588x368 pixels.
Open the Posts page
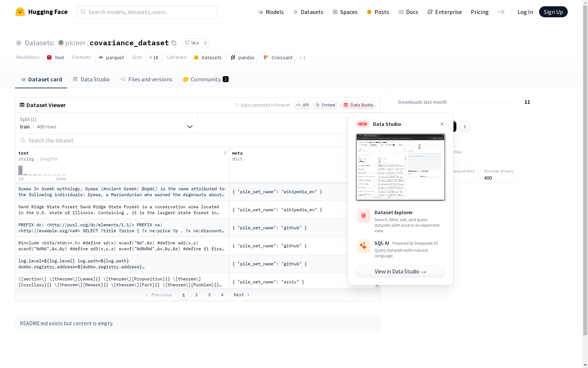pos(378,12)
